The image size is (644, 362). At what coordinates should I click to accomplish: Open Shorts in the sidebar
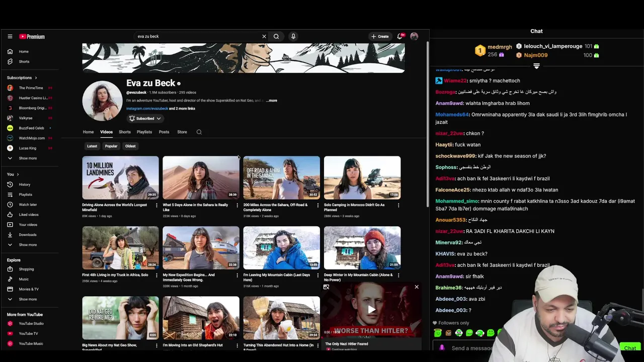[24, 61]
